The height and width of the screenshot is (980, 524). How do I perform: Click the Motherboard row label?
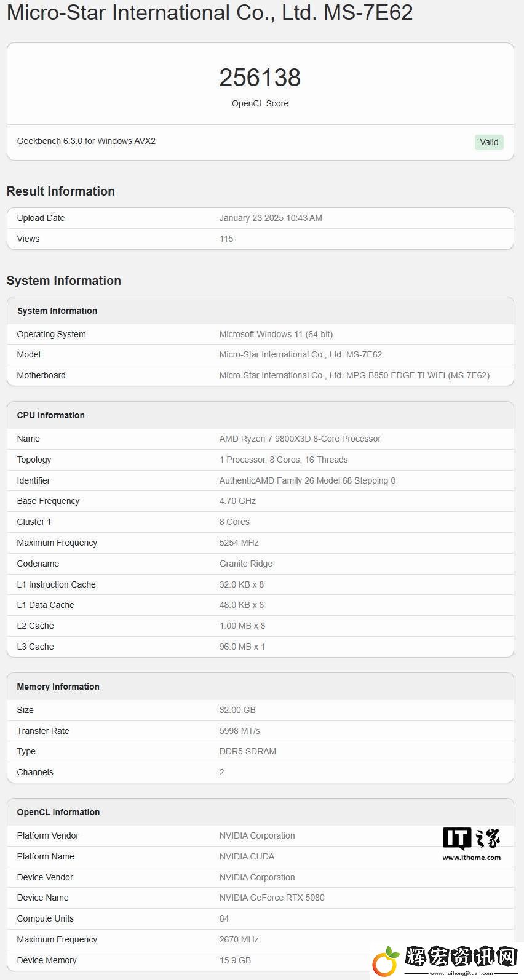pos(41,375)
